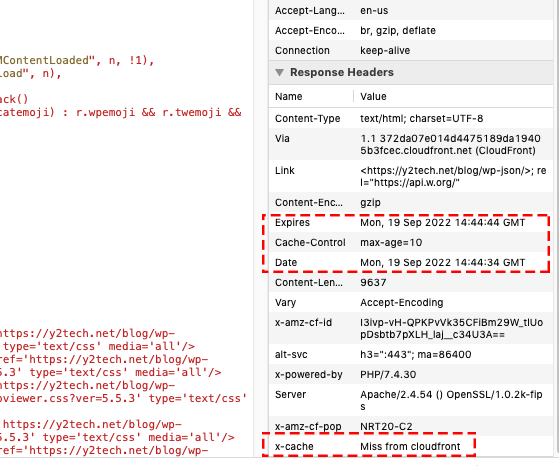Viewport: 559px width, 466px height.
Task: Select the Server Apache header row
Action: pyautogui.click(x=411, y=400)
